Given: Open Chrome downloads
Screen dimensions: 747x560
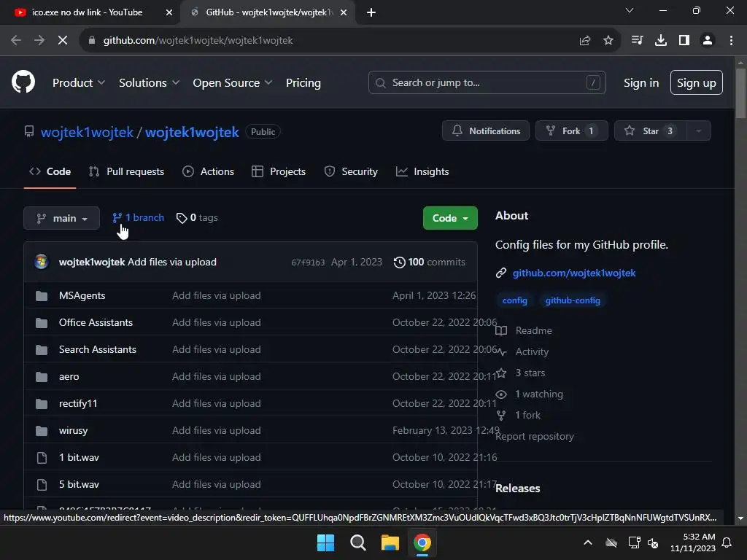Looking at the screenshot, I should coord(660,41).
